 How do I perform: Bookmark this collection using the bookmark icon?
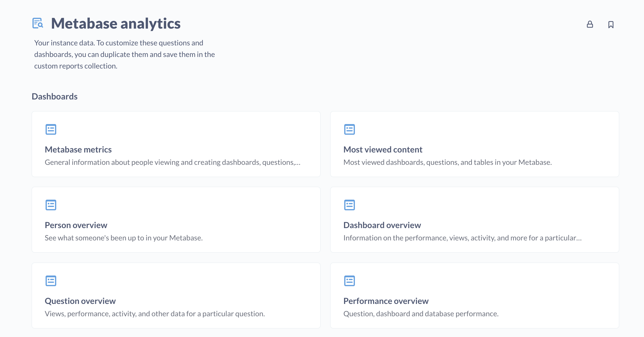click(x=611, y=24)
